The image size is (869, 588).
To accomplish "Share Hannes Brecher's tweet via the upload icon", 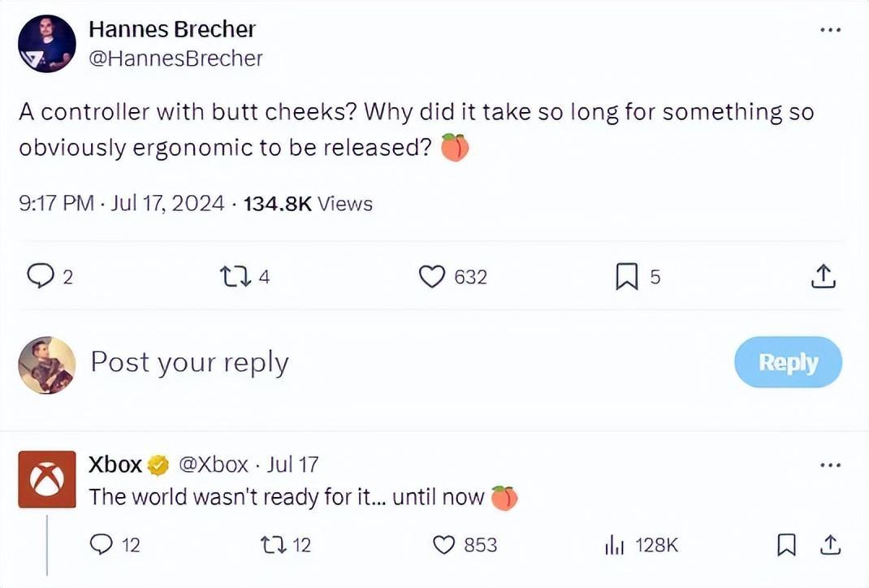I will pos(823,277).
